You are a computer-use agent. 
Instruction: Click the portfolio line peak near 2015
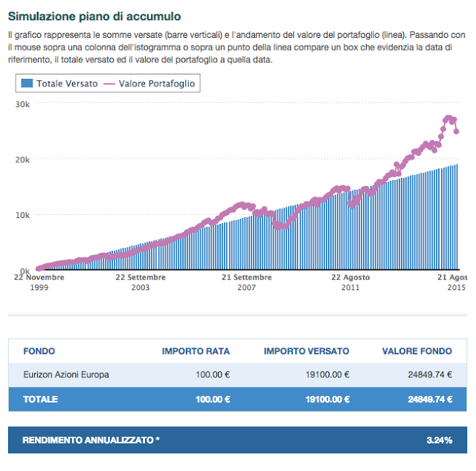pos(448,118)
